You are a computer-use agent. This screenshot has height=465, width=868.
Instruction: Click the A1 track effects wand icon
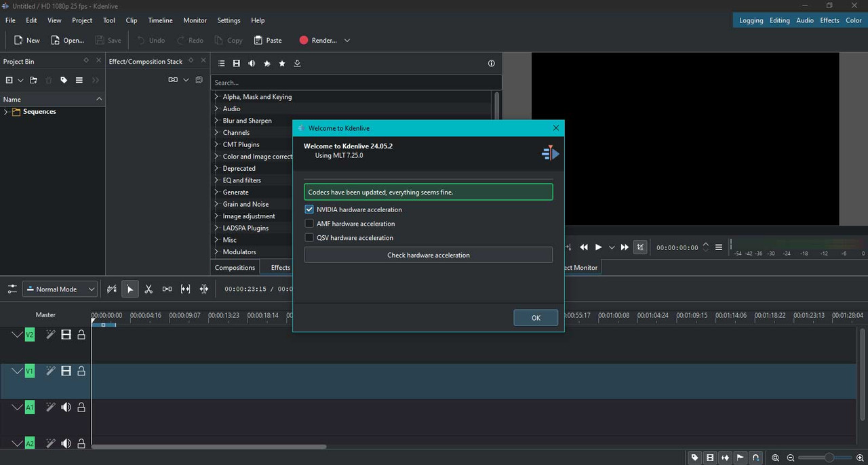(50, 407)
